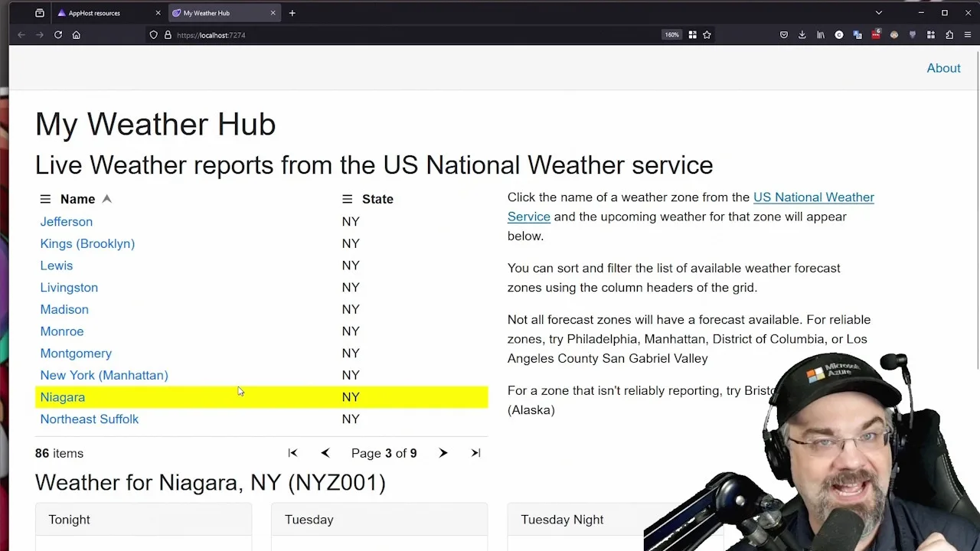The width and height of the screenshot is (980, 551).
Task: Open the State column options menu
Action: coord(347,199)
